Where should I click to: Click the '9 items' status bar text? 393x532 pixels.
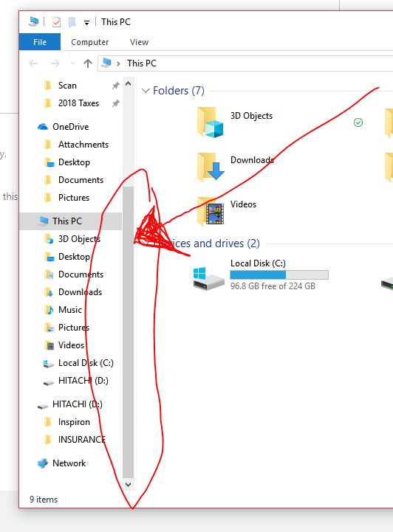44,500
